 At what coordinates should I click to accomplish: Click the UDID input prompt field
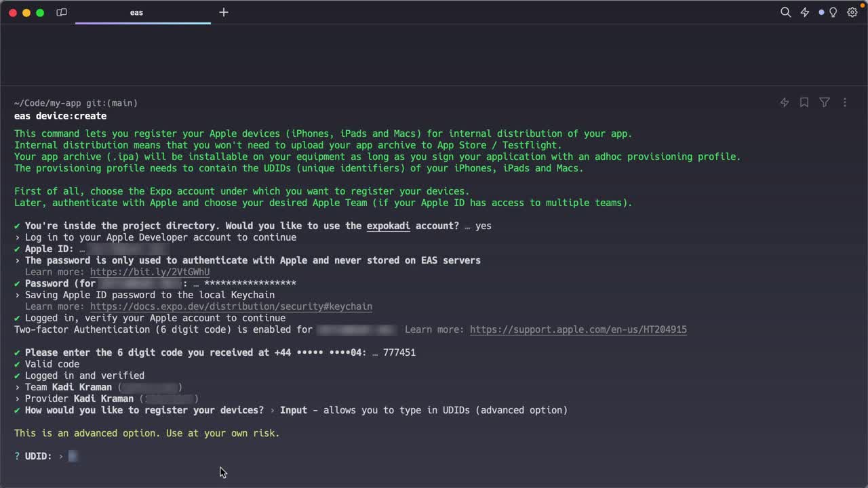[x=73, y=456]
